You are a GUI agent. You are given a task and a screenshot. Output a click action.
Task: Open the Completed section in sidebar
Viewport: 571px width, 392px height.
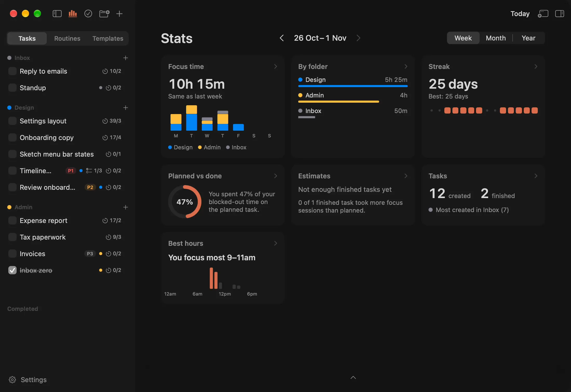pyautogui.click(x=23, y=309)
